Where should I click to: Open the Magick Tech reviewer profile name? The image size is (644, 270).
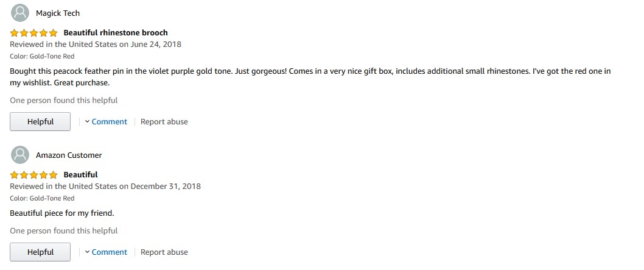[x=58, y=13]
